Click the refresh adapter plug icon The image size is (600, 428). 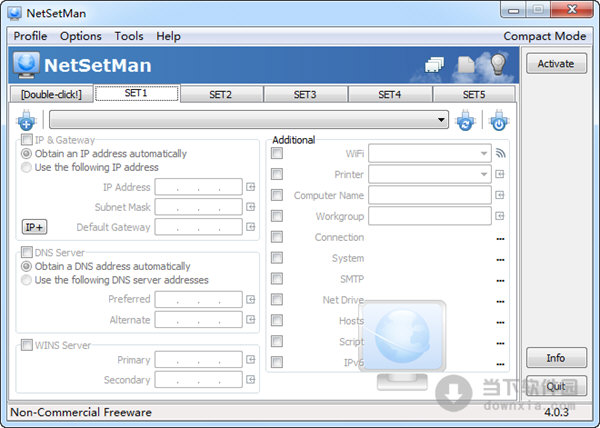pyautogui.click(x=465, y=120)
